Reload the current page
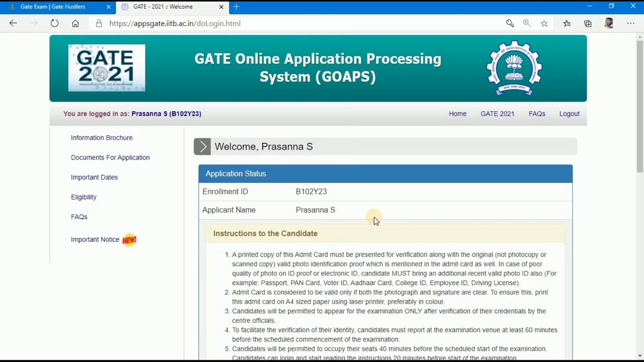 pos(54,23)
